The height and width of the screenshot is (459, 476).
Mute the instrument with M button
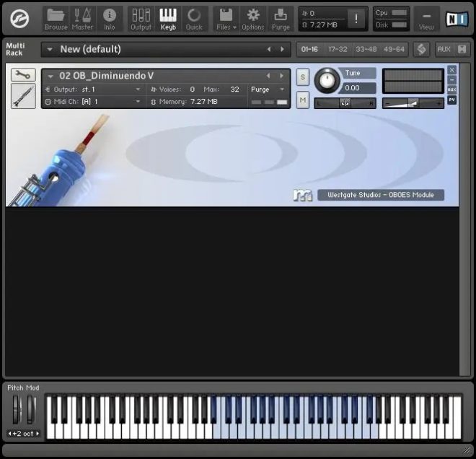303,100
